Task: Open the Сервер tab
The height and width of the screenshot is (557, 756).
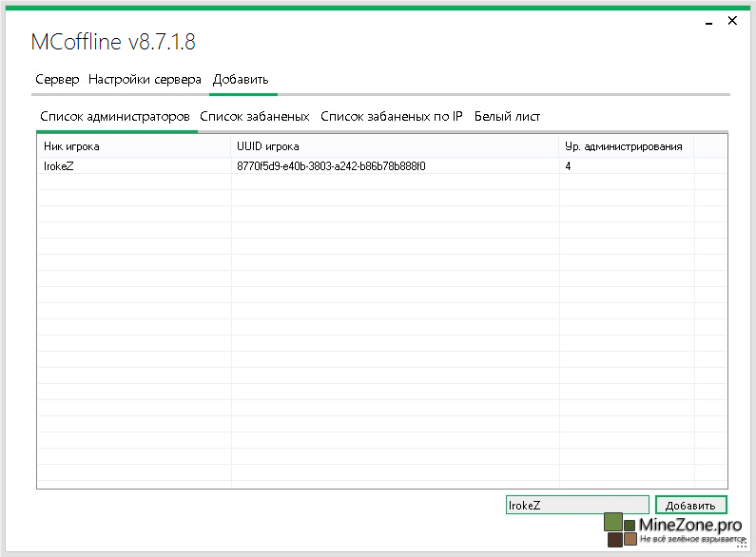Action: coord(57,80)
